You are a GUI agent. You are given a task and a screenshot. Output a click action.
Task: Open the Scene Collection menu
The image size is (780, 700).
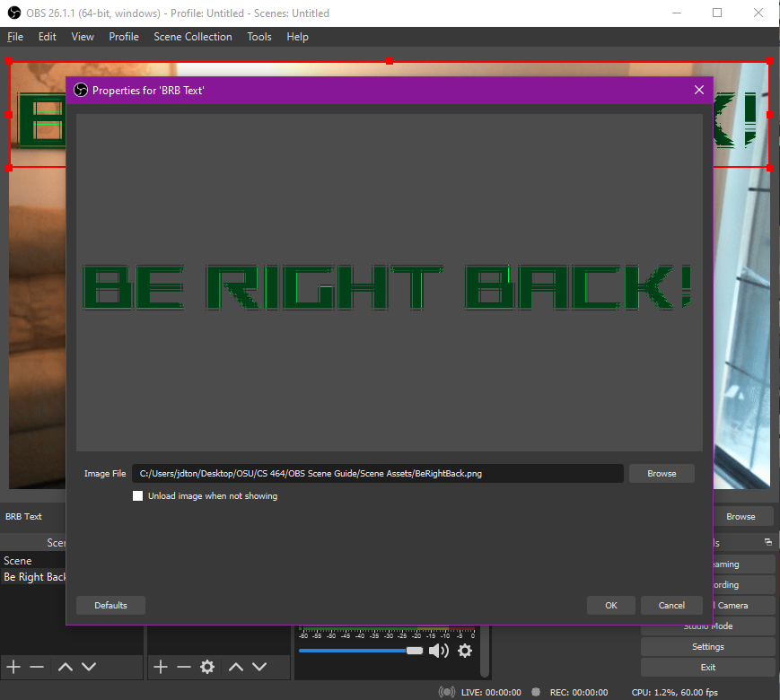(x=192, y=37)
